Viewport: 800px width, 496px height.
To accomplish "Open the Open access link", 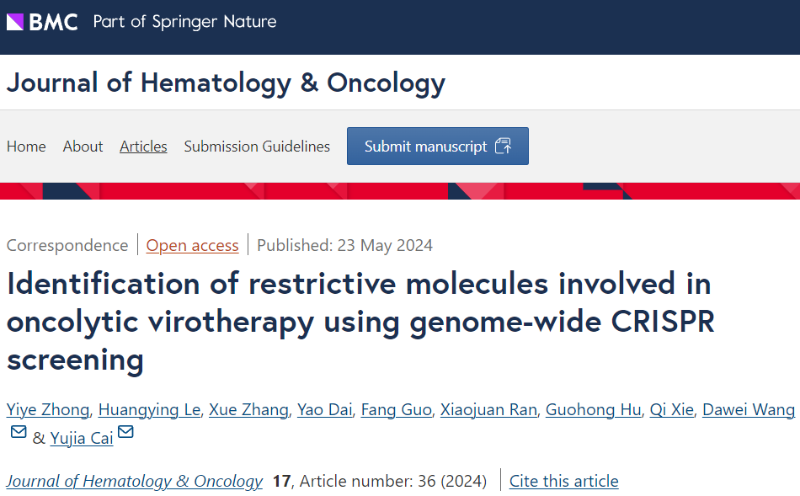I will point(192,245).
